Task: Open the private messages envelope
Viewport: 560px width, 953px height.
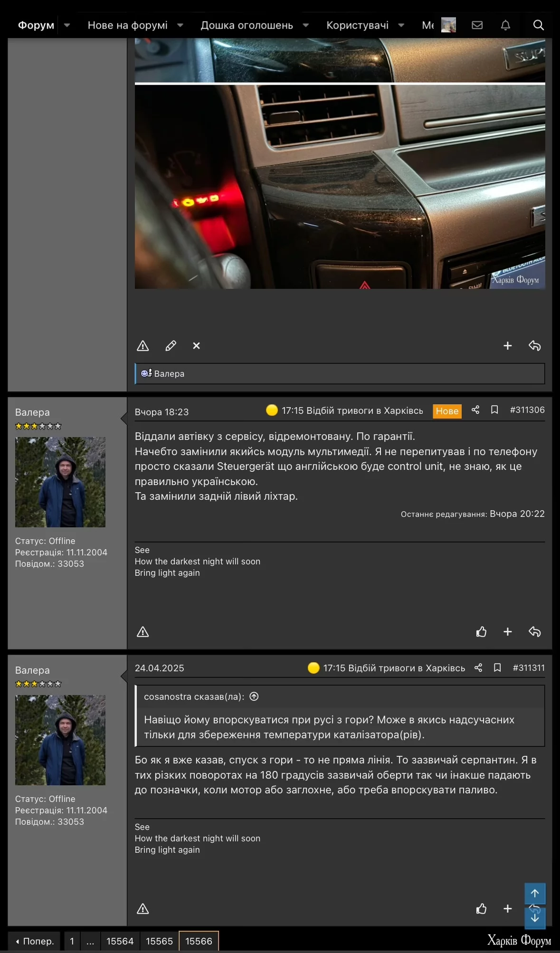Action: coord(477,25)
